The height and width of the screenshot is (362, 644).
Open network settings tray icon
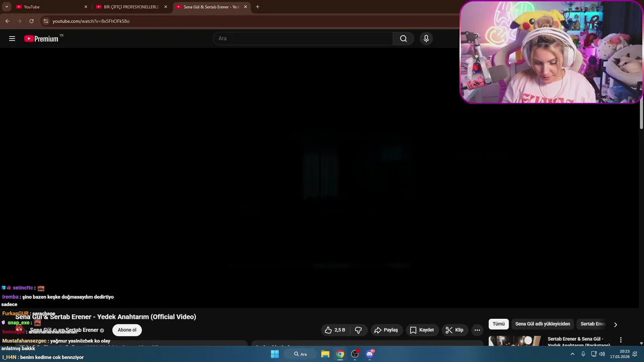click(x=594, y=354)
